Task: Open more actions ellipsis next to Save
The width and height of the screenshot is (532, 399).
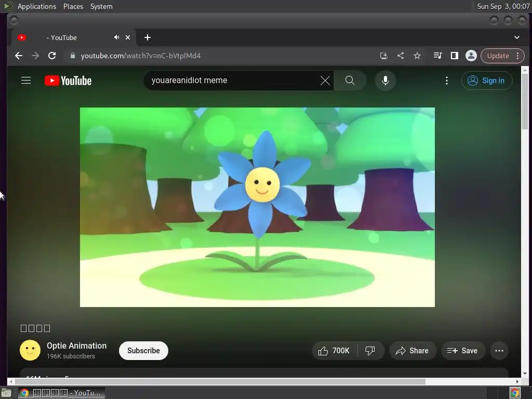Action: (x=499, y=351)
